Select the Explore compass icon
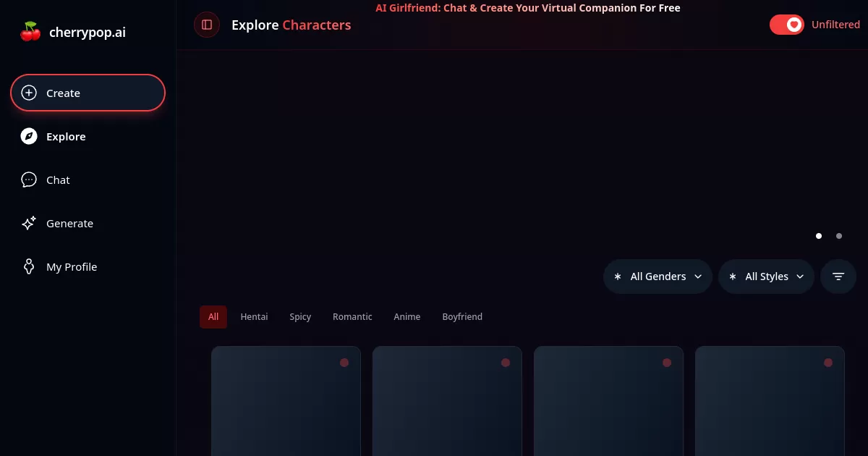 pos(29,136)
